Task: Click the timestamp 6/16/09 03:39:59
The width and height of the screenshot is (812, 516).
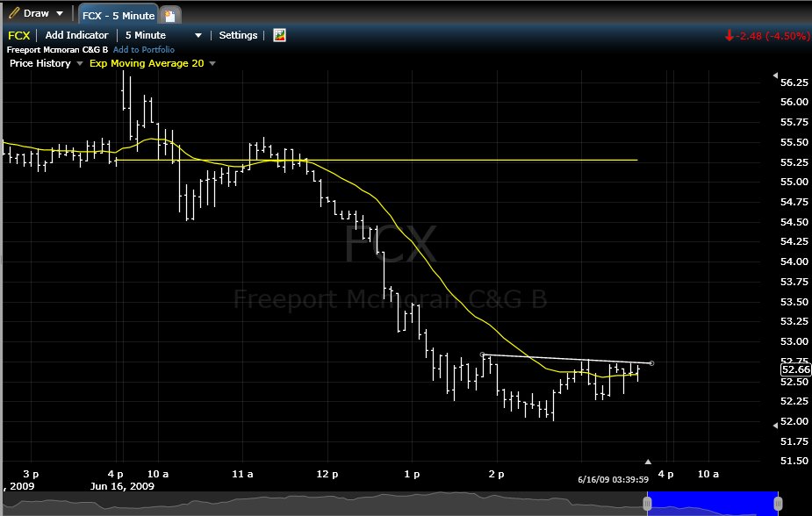Action: [613, 480]
